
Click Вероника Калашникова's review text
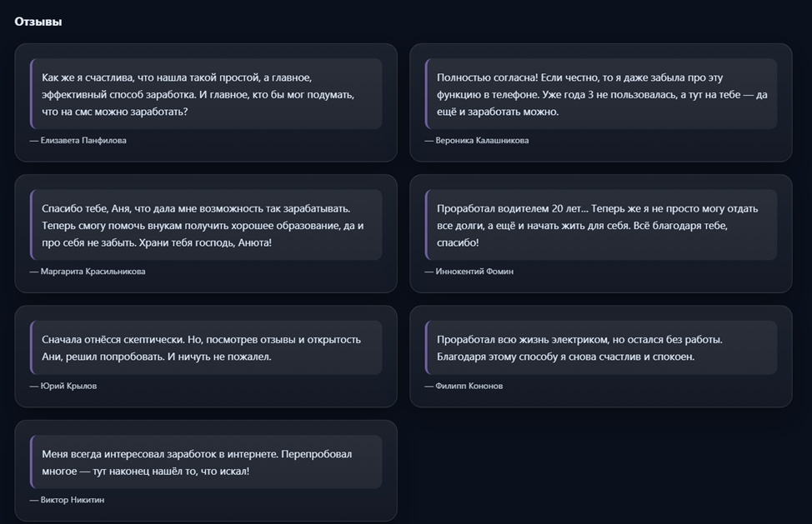[x=602, y=94]
